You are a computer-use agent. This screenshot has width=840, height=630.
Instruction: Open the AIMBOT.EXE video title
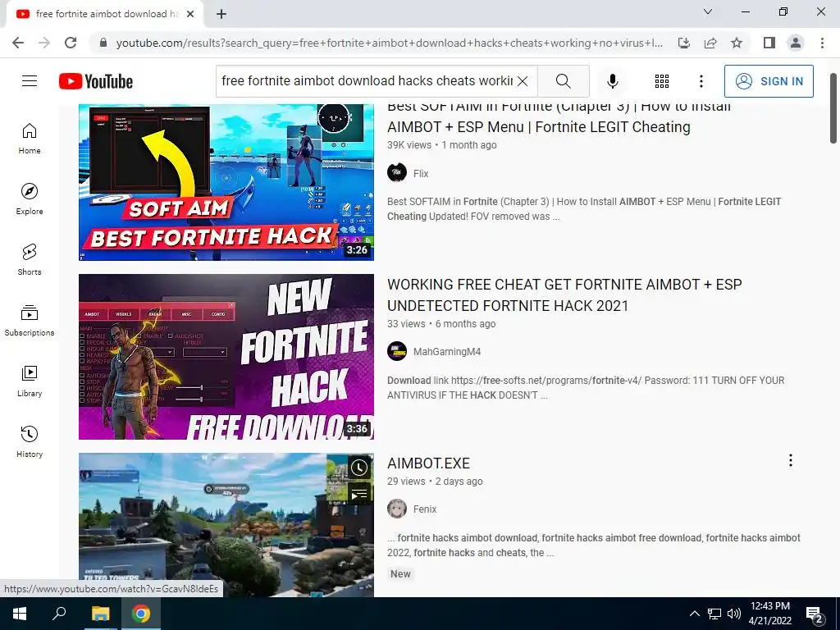[x=428, y=463]
